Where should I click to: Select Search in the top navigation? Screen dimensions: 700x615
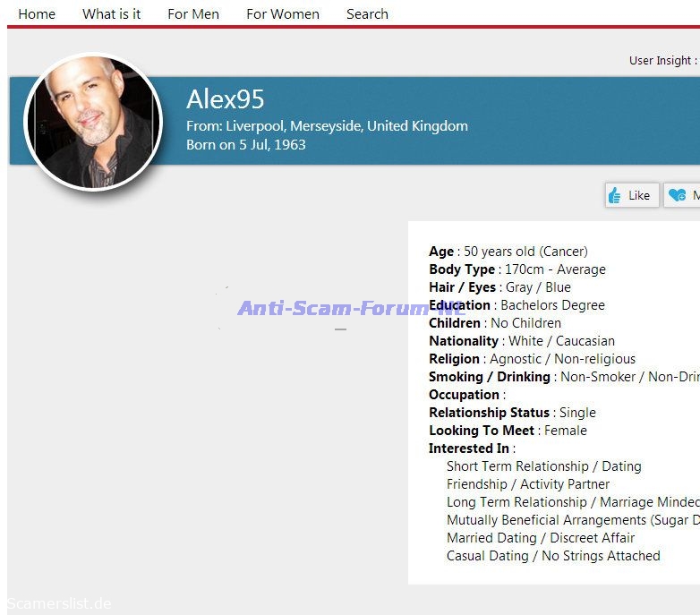pyautogui.click(x=367, y=14)
